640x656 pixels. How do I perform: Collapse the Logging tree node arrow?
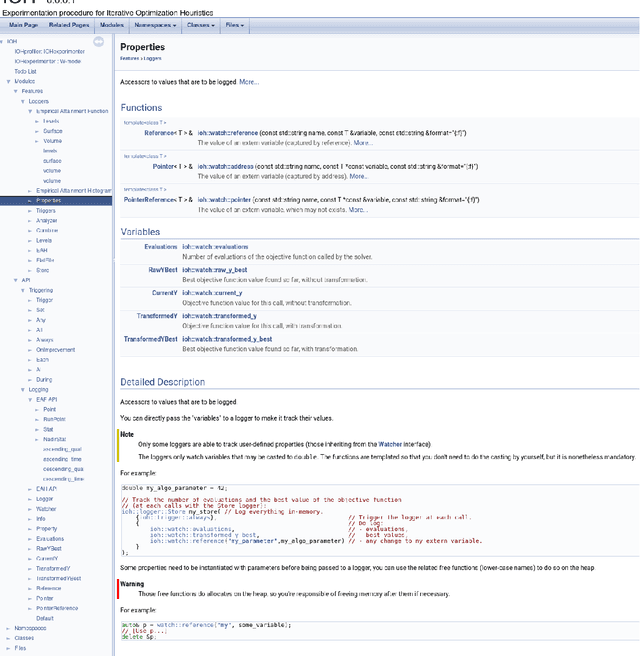click(x=23, y=389)
